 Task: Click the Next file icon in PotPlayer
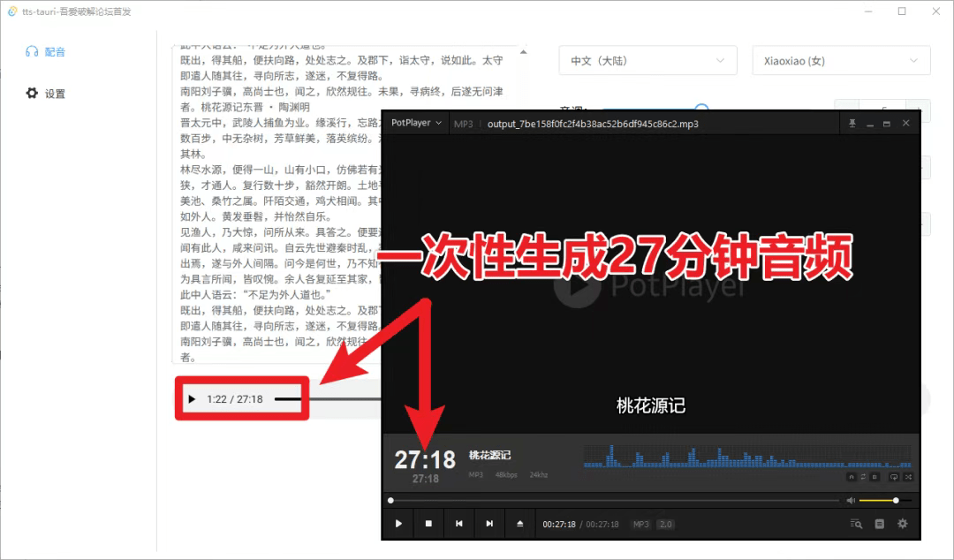coord(489,523)
